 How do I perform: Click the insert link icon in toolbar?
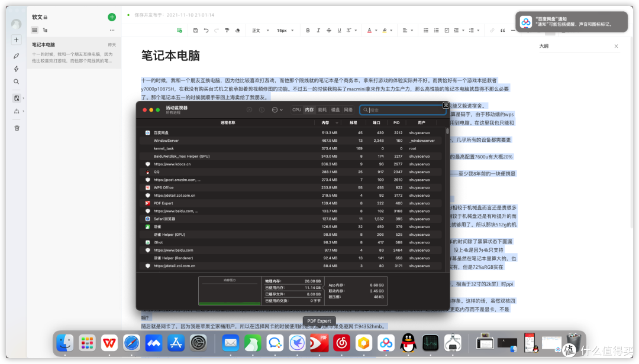tap(492, 30)
